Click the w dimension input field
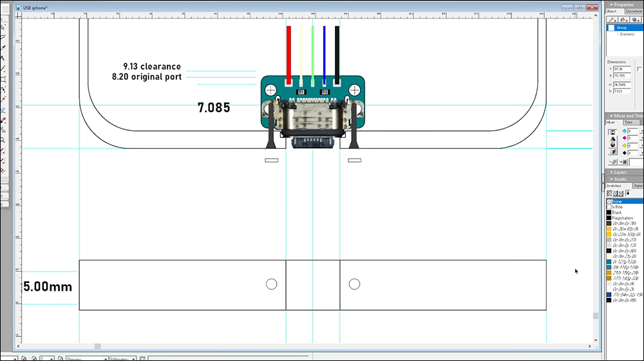This screenshot has width=644, height=361. point(621,84)
